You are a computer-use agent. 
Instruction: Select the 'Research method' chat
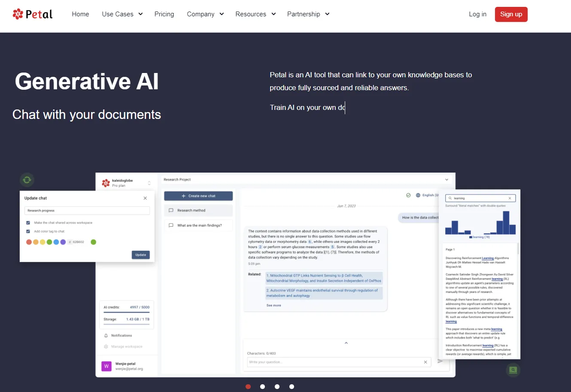click(x=198, y=210)
